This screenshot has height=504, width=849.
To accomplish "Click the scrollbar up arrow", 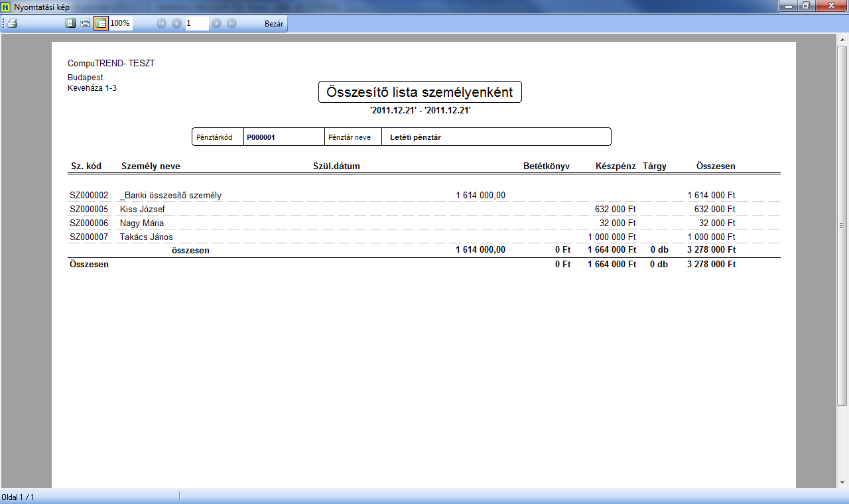I will click(842, 40).
